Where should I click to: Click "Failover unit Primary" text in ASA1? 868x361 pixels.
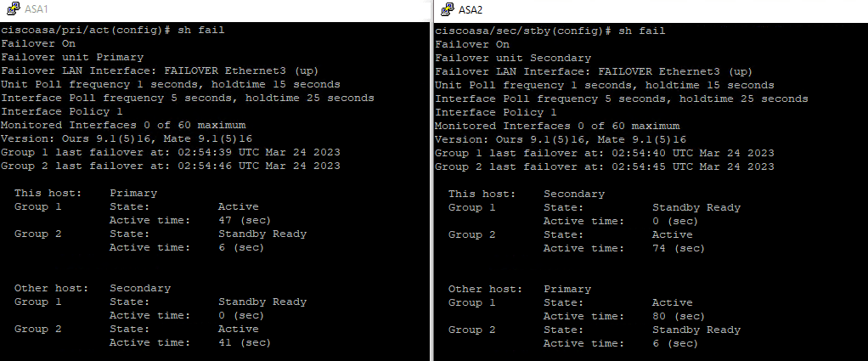pos(73,58)
